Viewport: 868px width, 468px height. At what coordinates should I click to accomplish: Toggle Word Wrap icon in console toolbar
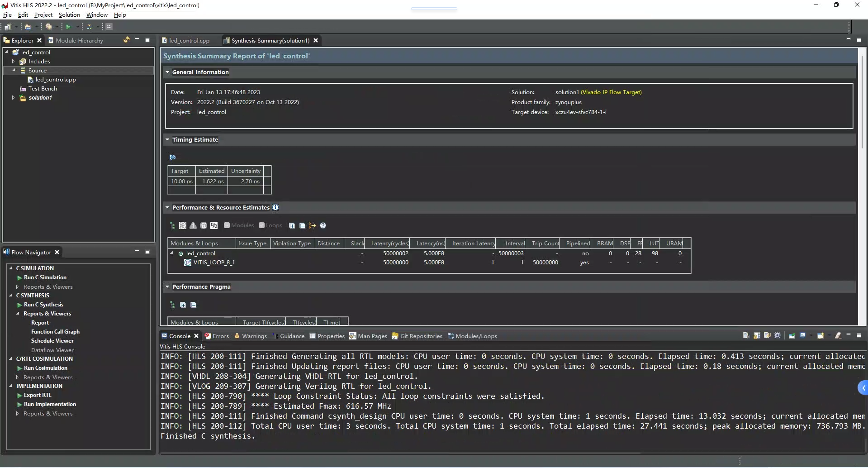click(767, 335)
